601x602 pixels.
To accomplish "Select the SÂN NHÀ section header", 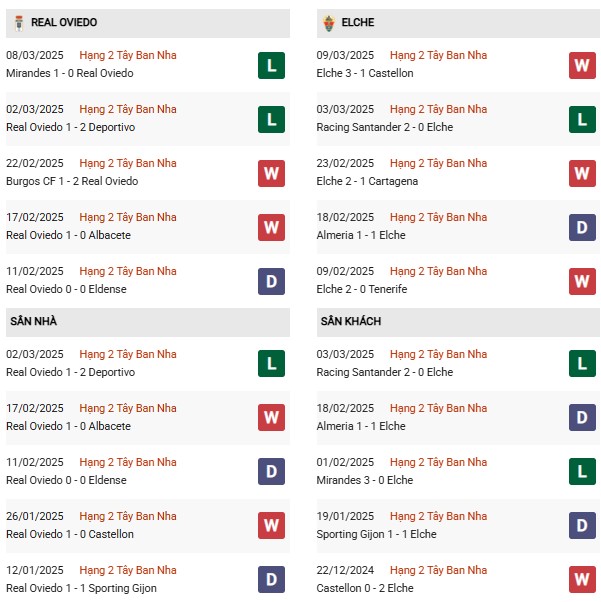I will (x=148, y=321).
